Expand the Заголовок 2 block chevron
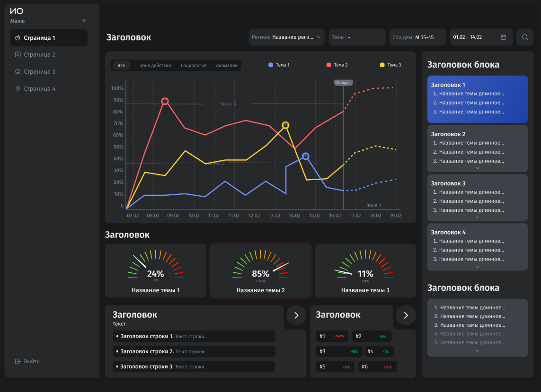This screenshot has width=541, height=392. (478, 168)
